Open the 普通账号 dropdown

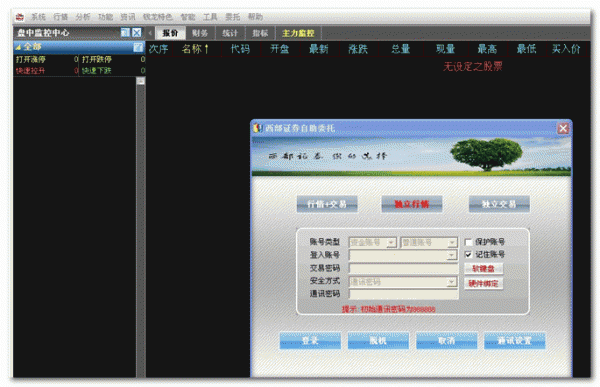click(429, 243)
